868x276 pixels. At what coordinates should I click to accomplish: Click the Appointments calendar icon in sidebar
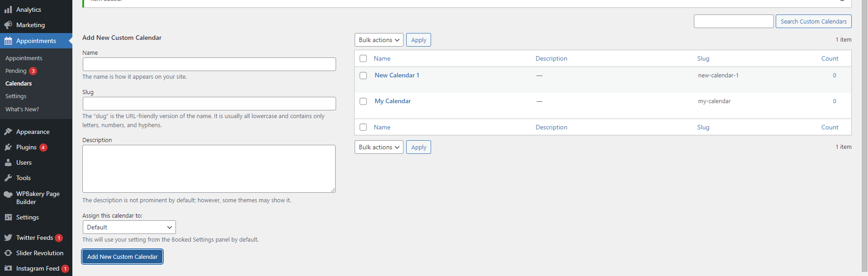pos(8,41)
